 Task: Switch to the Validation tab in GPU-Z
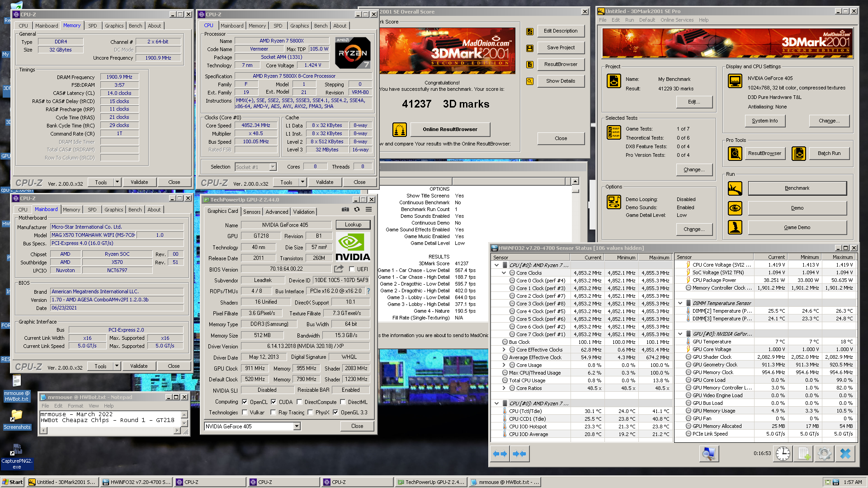304,212
